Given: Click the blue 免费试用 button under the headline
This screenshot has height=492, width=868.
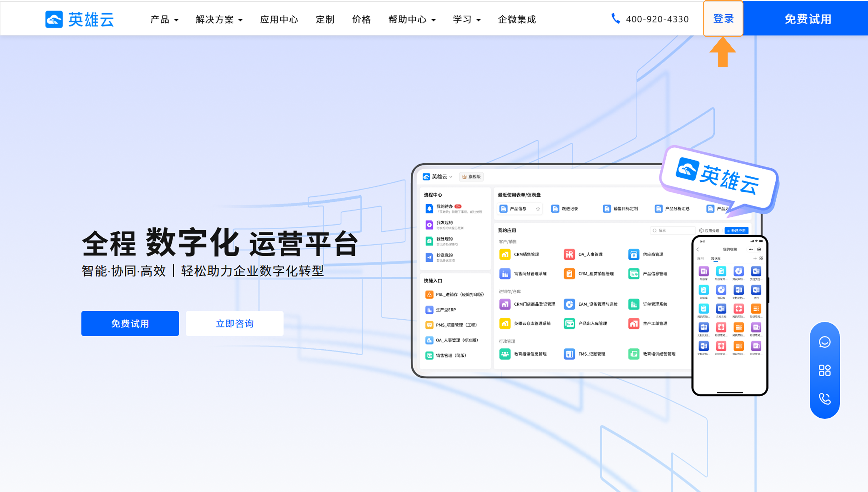Looking at the screenshot, I should [130, 323].
